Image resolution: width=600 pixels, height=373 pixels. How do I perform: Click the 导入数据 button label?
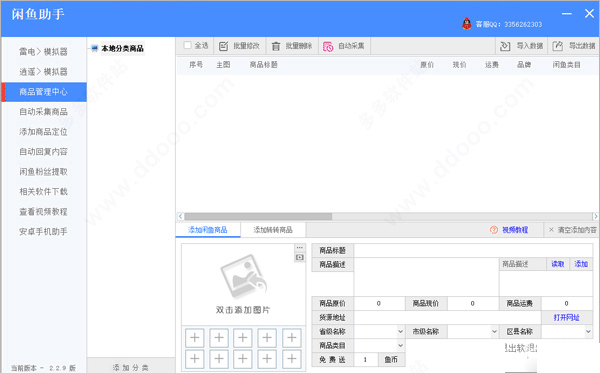[x=530, y=46]
